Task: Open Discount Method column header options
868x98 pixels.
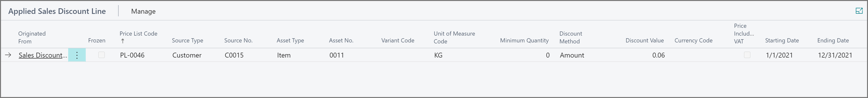Action: [x=570, y=37]
